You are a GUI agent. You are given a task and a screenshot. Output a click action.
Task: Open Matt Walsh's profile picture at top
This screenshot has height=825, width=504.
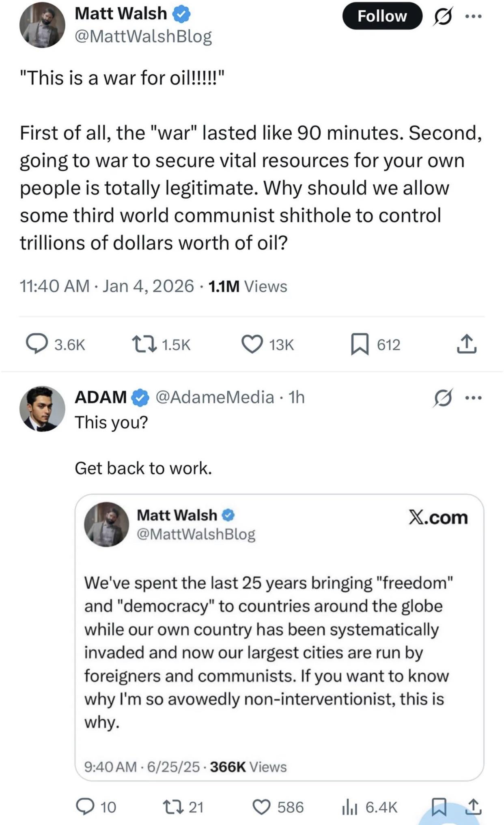point(42,25)
